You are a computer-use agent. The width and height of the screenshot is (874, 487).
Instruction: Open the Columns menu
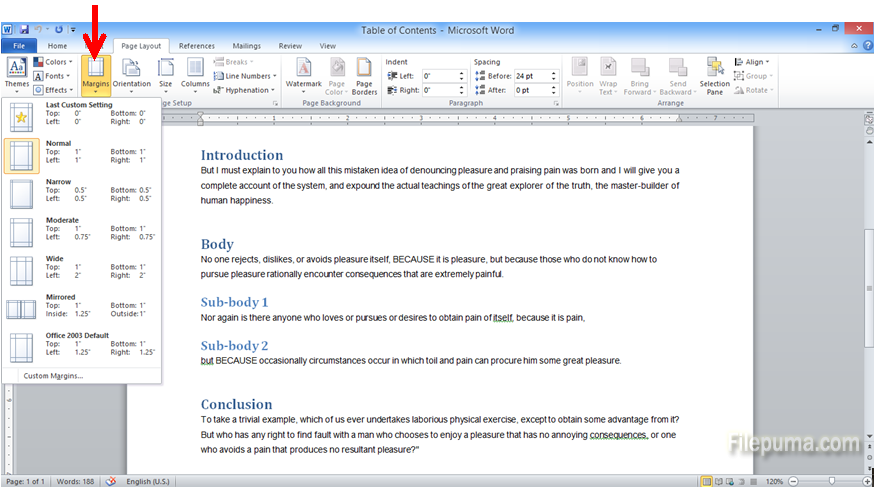[195, 75]
